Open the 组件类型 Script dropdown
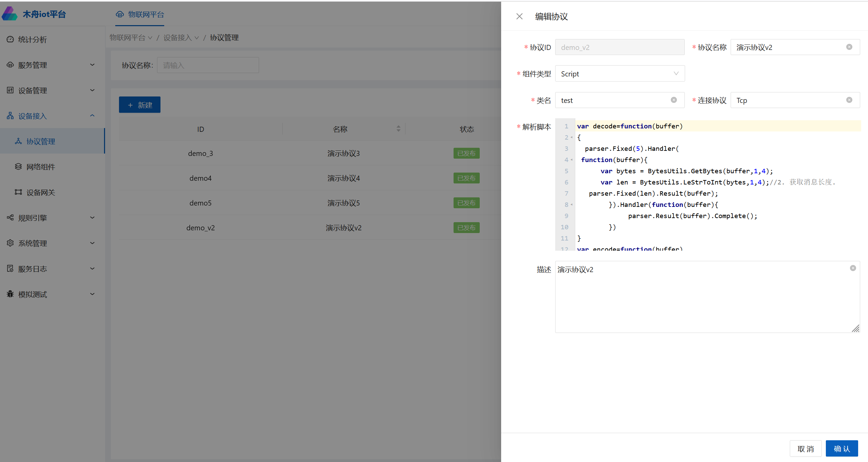This screenshot has height=462, width=868. (620, 74)
